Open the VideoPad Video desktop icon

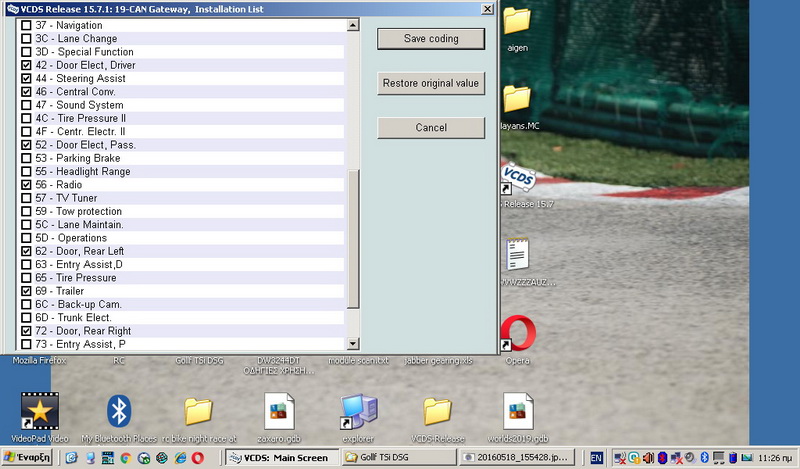click(39, 411)
